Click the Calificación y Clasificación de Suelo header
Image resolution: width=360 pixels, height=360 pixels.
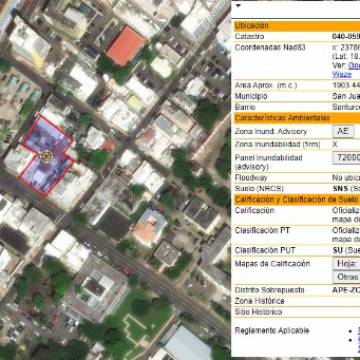pos(297,200)
